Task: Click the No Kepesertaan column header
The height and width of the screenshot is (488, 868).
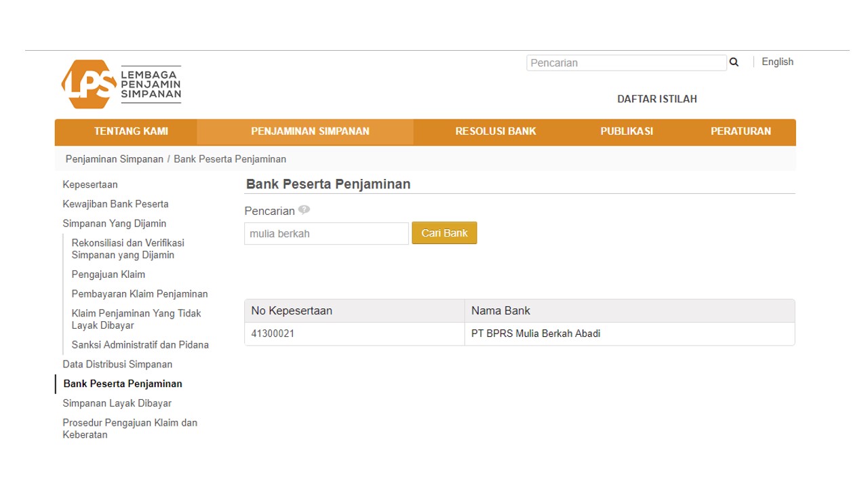Action: 355,311
